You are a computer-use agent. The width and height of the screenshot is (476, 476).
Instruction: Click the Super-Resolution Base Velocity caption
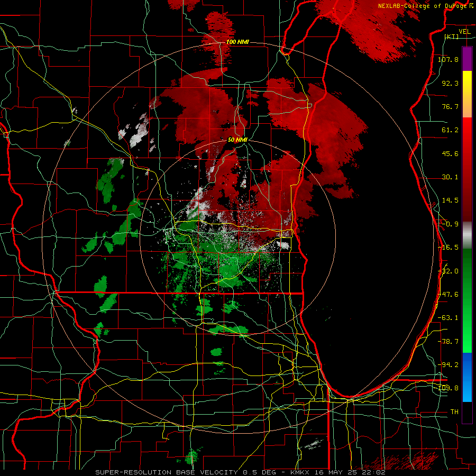tap(240, 472)
